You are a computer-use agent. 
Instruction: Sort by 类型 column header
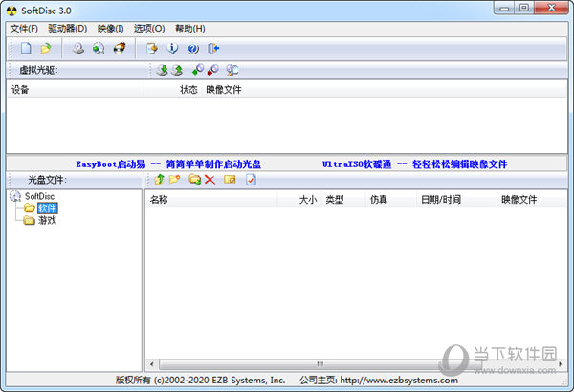coord(343,200)
